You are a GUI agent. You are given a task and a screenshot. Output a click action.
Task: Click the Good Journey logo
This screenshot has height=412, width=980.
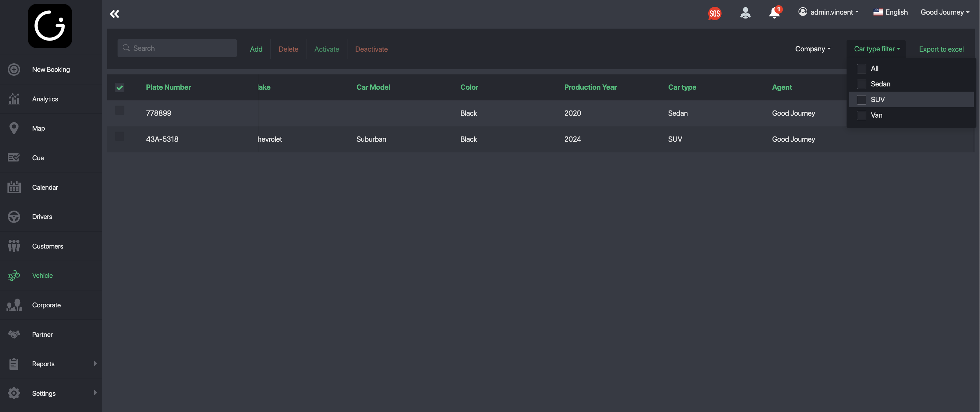coord(50,26)
